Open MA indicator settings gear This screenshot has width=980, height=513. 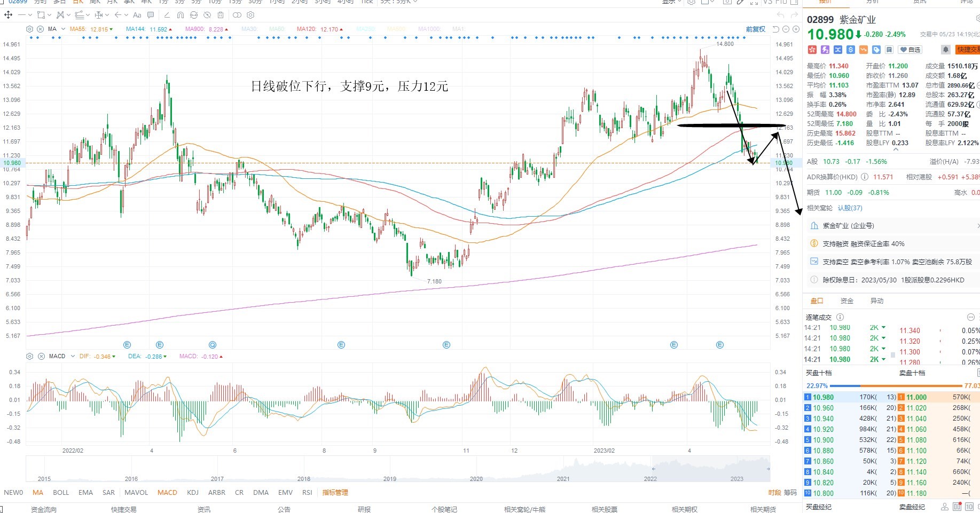pos(29,29)
